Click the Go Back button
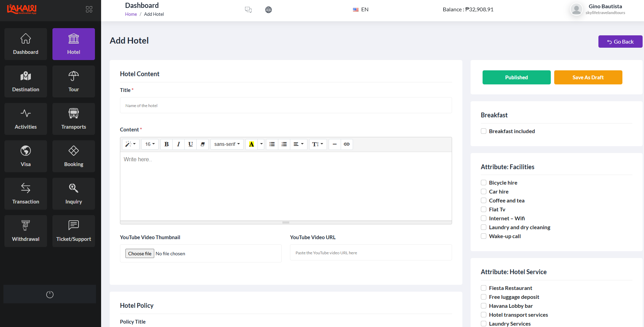 pyautogui.click(x=620, y=42)
